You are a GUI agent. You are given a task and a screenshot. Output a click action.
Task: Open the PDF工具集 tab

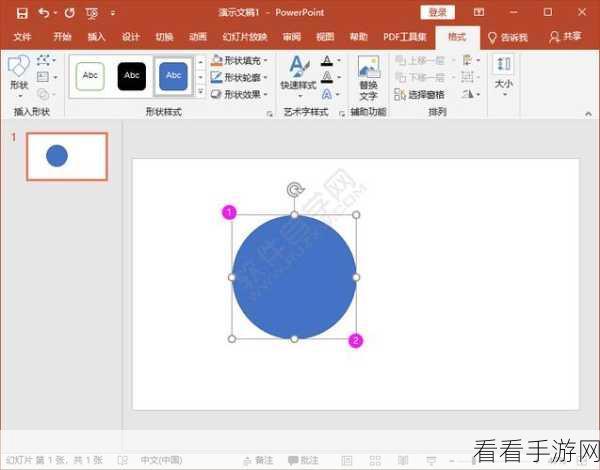point(405,37)
